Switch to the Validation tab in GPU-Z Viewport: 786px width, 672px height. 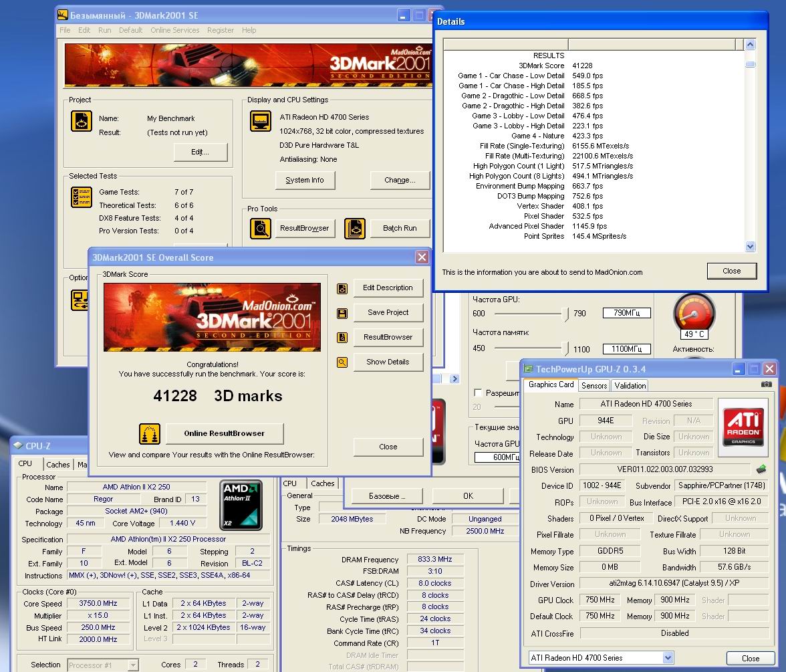630,386
